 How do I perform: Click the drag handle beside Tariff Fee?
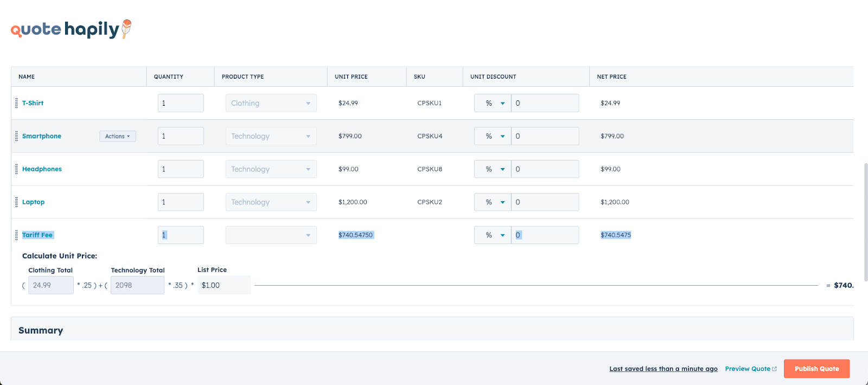(x=16, y=235)
